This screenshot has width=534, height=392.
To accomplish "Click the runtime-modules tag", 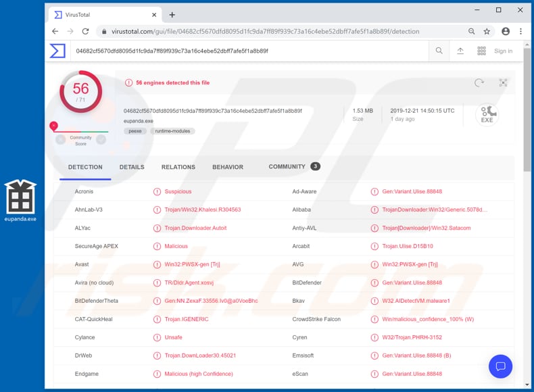I will (172, 131).
